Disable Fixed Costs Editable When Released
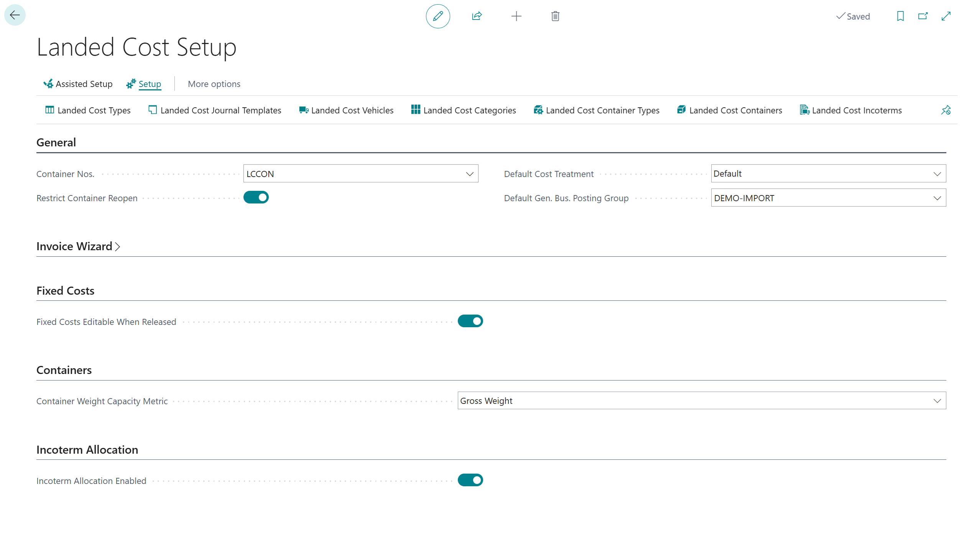This screenshot has height=533, width=980. (x=470, y=321)
